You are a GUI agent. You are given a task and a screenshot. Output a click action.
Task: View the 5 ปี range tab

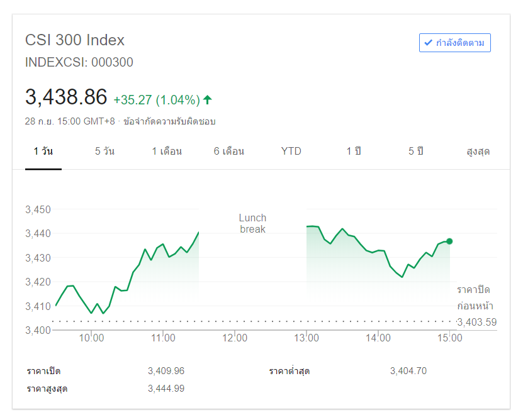pyautogui.click(x=415, y=152)
